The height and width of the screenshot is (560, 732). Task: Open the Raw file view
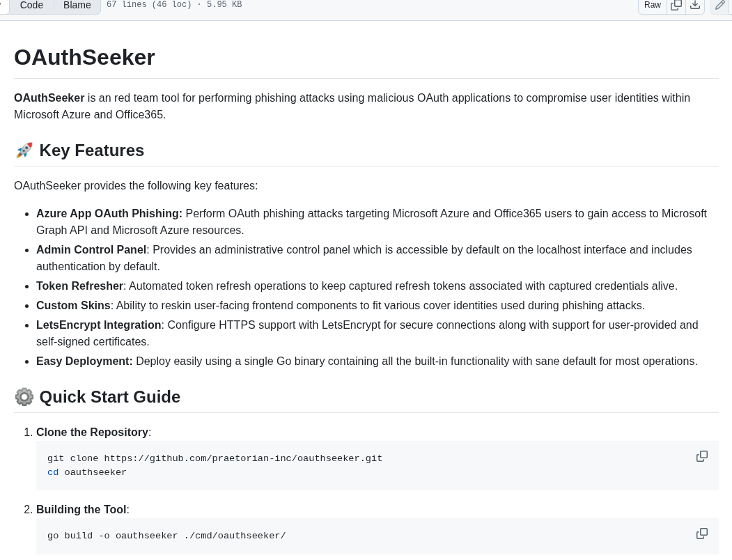652,5
